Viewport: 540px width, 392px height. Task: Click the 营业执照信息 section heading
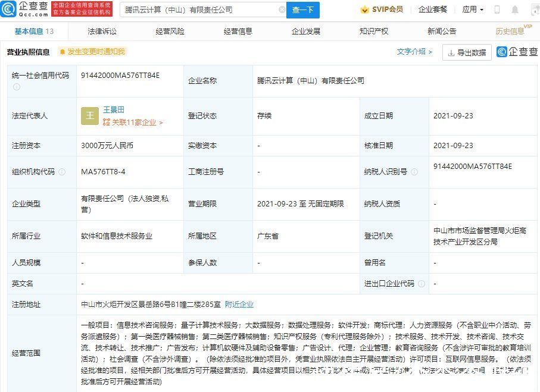coord(28,52)
